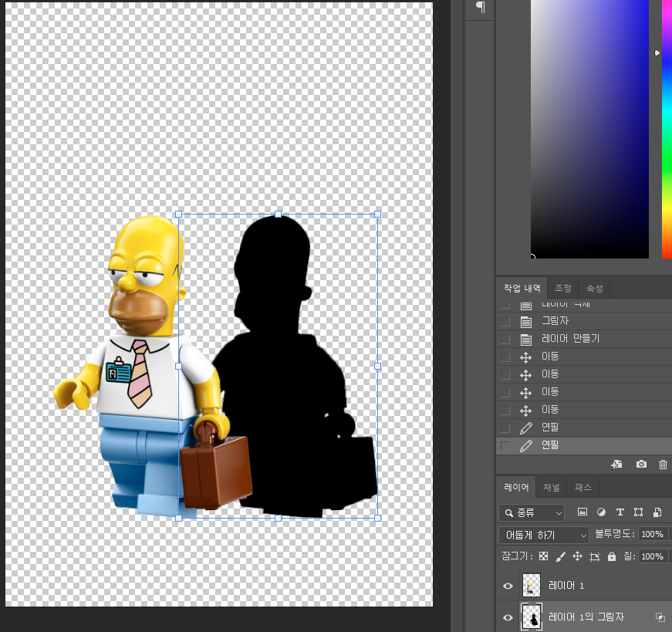This screenshot has width=672, height=632.
Task: Click the 잠그기 label
Action: pos(517,556)
